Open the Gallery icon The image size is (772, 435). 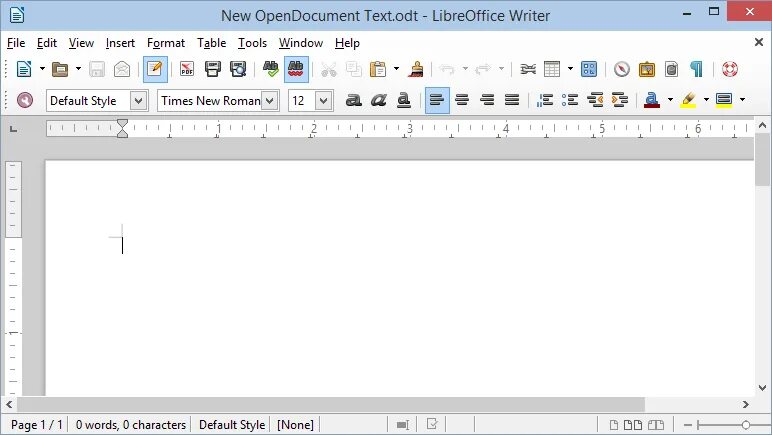pyautogui.click(x=646, y=69)
